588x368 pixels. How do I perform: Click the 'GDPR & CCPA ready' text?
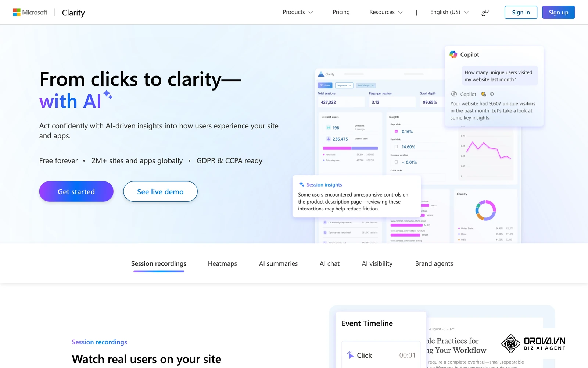pos(229,160)
